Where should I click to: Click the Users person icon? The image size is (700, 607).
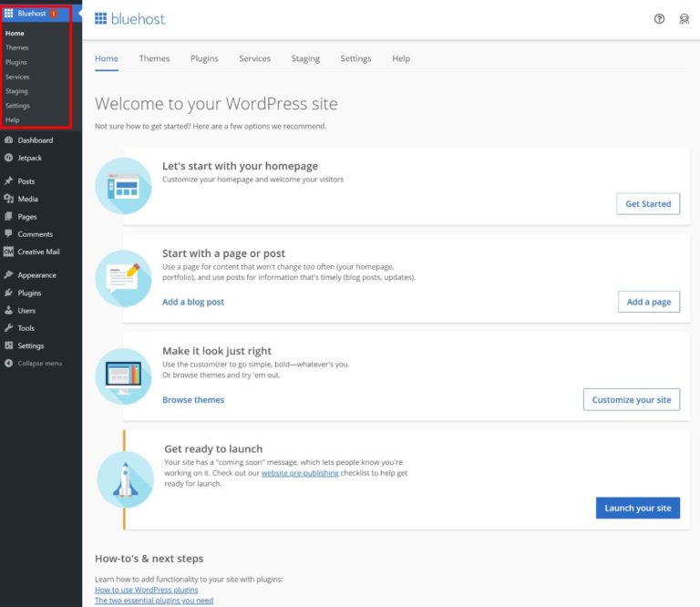[x=8, y=310]
